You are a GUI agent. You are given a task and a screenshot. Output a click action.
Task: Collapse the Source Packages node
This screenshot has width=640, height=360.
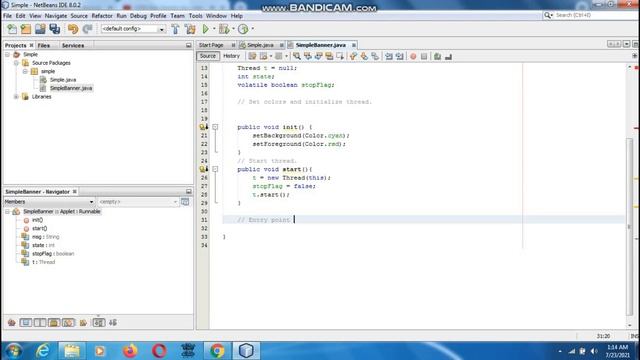click(x=16, y=63)
